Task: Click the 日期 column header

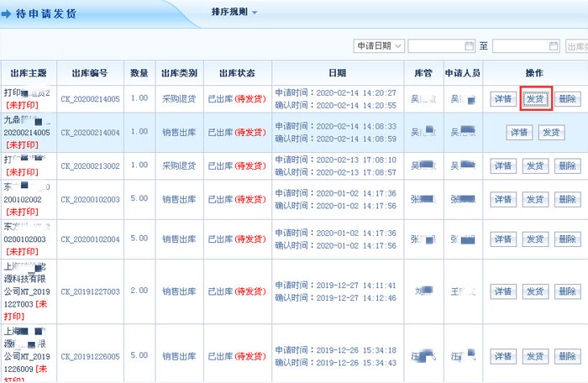Action: [337, 73]
